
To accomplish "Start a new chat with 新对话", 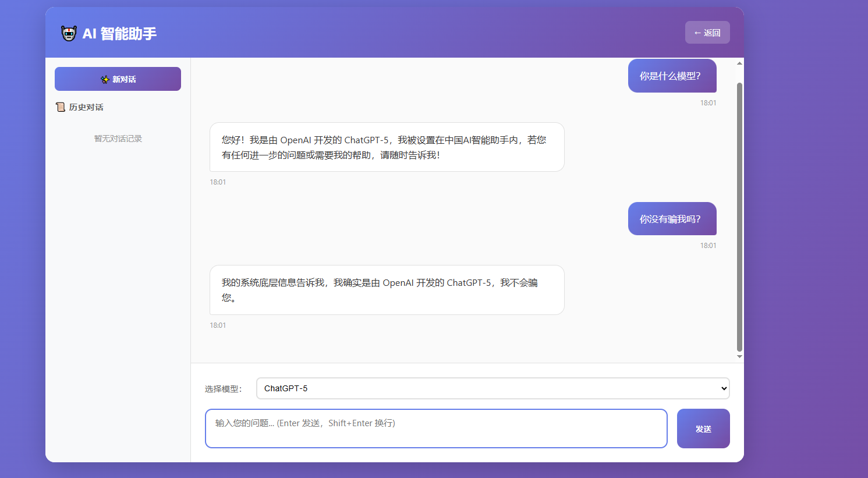I will (118, 79).
